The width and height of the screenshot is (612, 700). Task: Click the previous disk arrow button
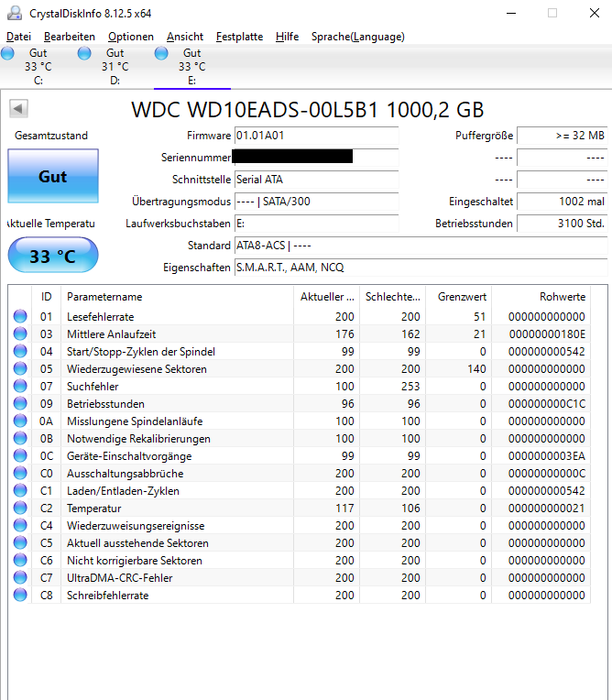click(18, 108)
